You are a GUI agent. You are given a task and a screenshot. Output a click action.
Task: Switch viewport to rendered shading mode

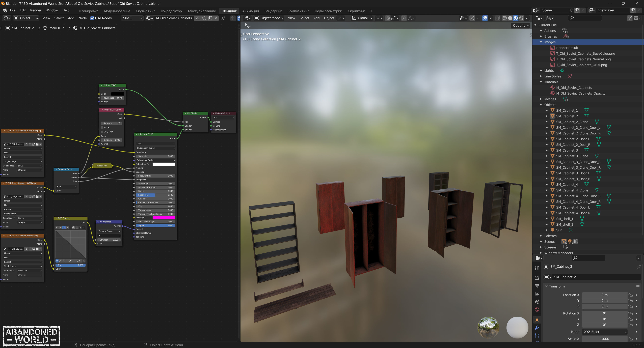[521, 18]
